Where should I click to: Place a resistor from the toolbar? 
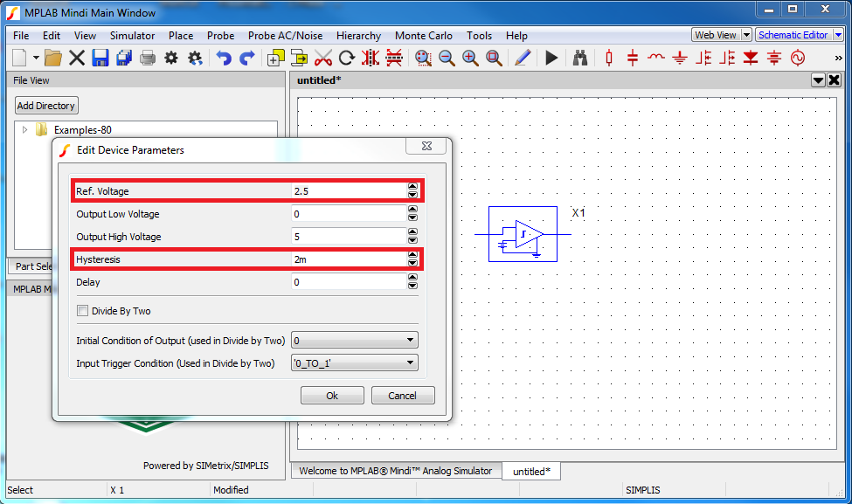pos(609,59)
